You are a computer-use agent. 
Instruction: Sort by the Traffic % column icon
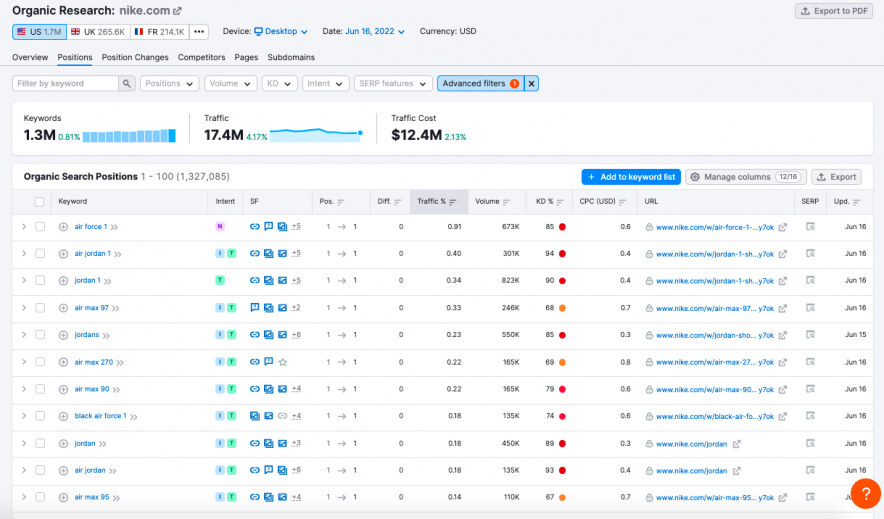click(x=453, y=202)
